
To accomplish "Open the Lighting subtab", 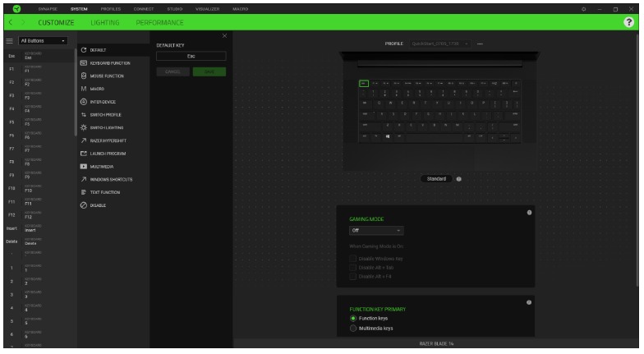I will coord(105,23).
